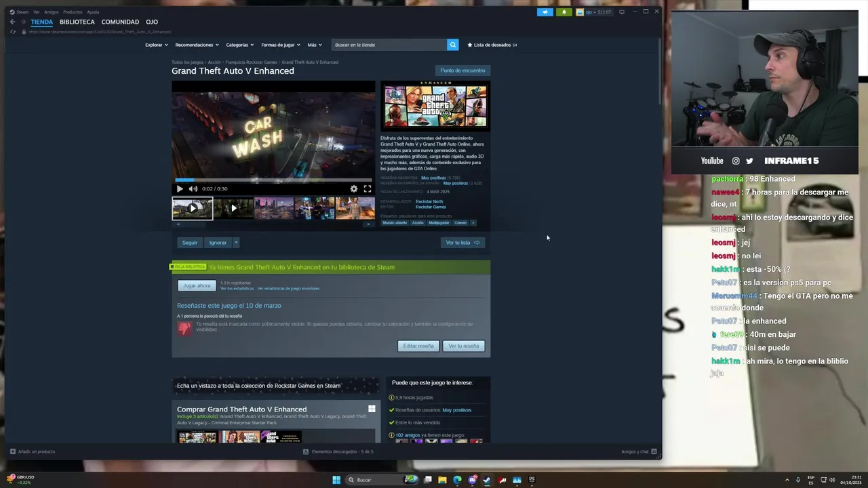Open Microsoft Edge from taskbar
This screenshot has width=868, height=488.
[x=457, y=480]
